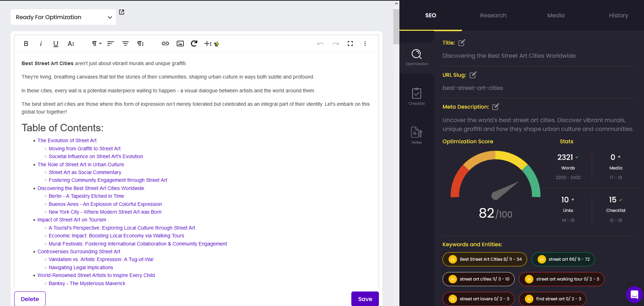This screenshot has width=644, height=306.
Task: Switch to the Research tab
Action: [x=493, y=16]
